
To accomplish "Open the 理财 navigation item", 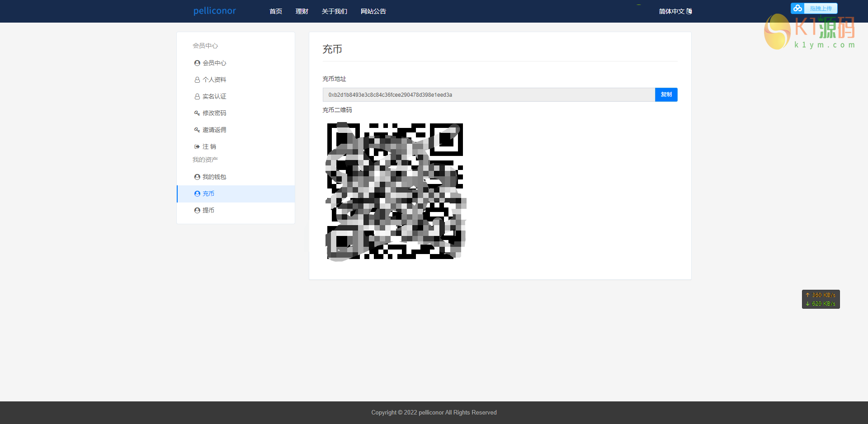I will [x=302, y=11].
